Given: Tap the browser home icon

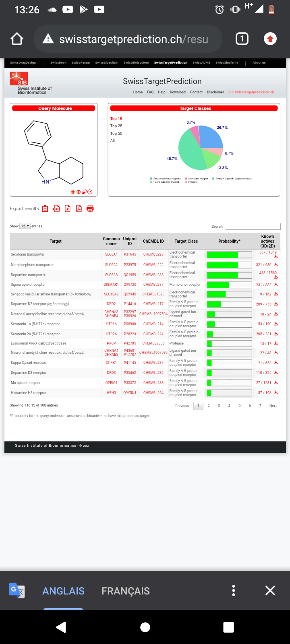Looking at the screenshot, I should [x=17, y=39].
